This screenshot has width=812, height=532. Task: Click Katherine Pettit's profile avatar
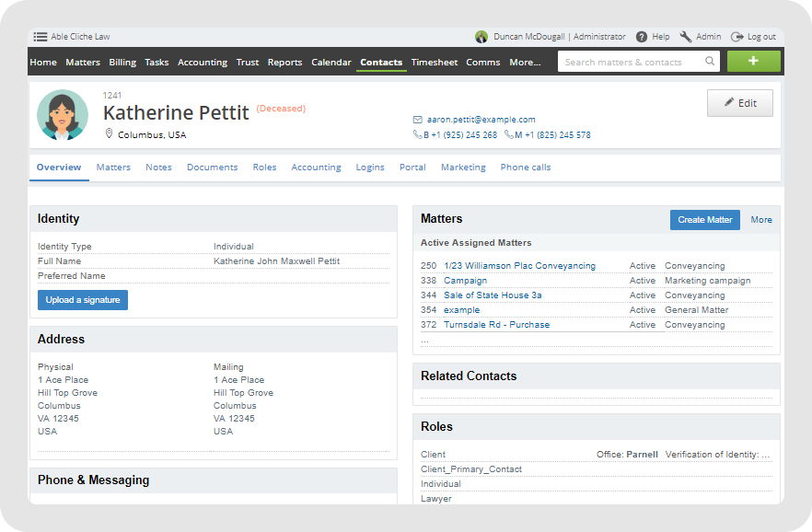[62, 115]
